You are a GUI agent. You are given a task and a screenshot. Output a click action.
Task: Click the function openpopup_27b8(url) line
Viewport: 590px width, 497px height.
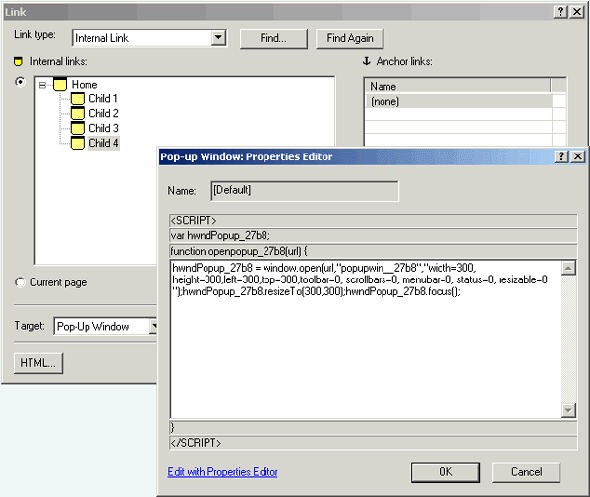coord(373,251)
